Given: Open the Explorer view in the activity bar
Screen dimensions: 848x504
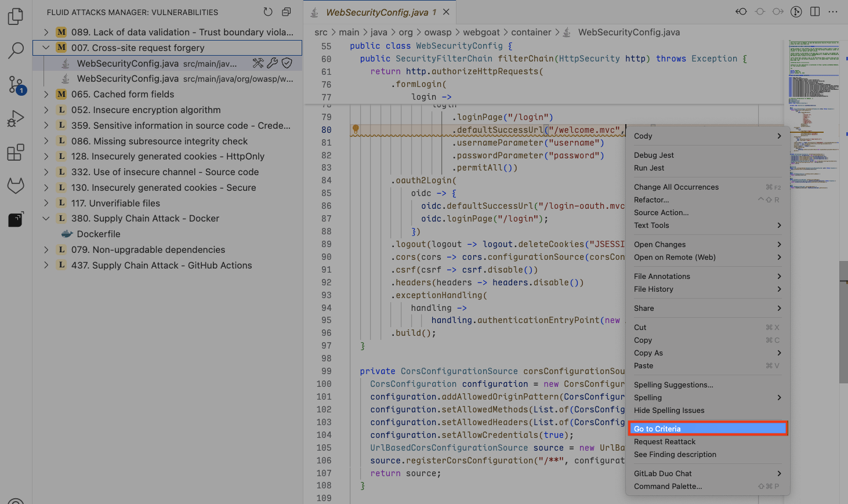Looking at the screenshot, I should tap(16, 16).
